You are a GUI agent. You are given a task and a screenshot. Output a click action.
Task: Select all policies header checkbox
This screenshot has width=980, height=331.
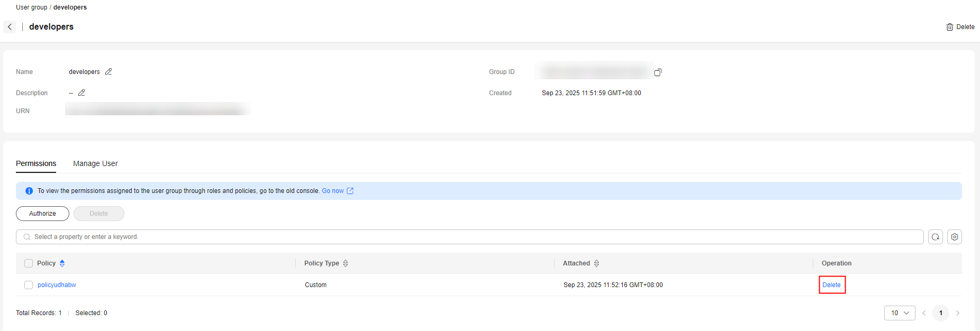[x=29, y=263]
